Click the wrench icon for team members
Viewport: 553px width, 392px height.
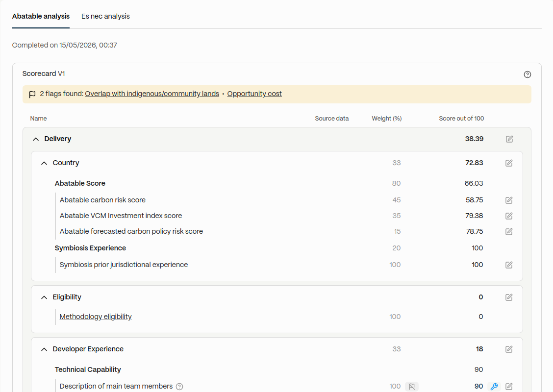click(494, 386)
